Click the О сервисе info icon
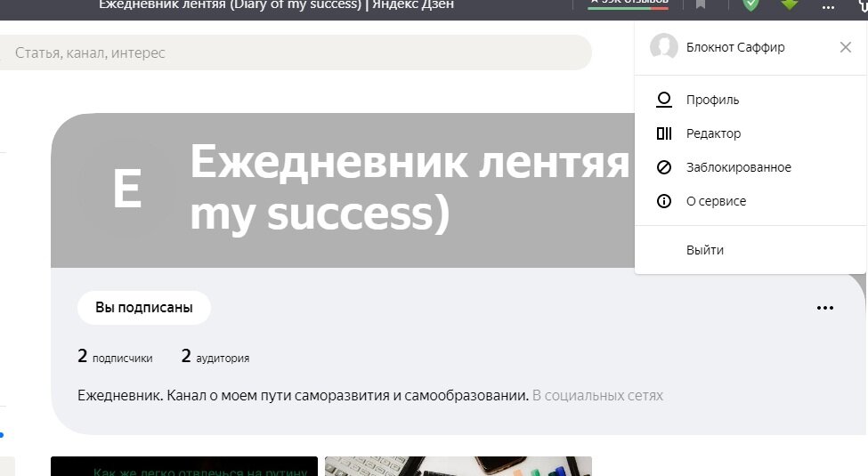868x476 pixels. coord(664,201)
